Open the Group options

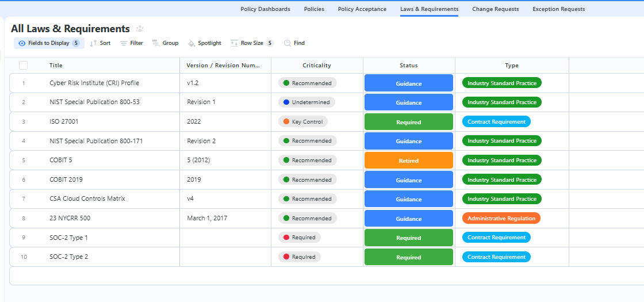(165, 43)
